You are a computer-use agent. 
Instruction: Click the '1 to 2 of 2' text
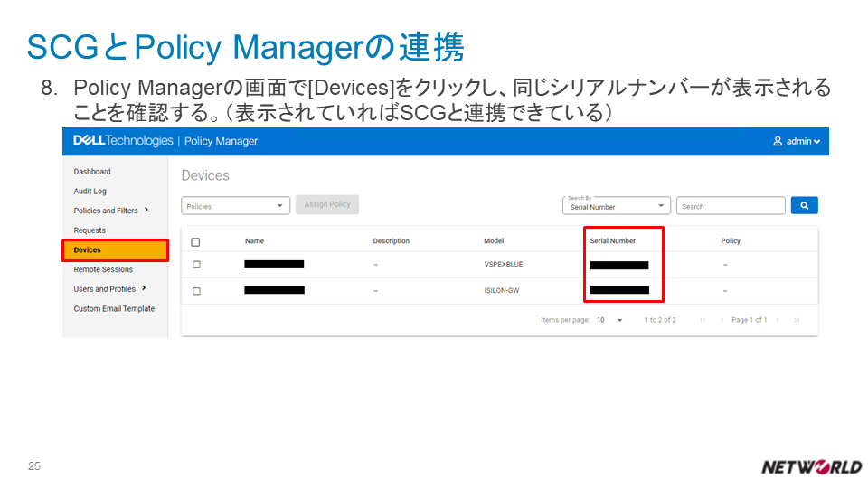pos(660,320)
